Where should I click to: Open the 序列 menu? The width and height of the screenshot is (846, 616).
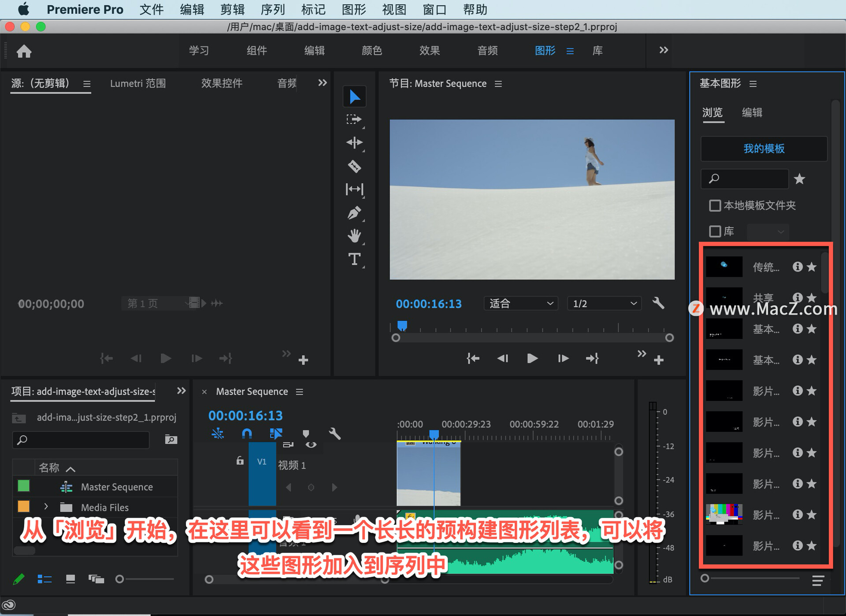(x=273, y=9)
